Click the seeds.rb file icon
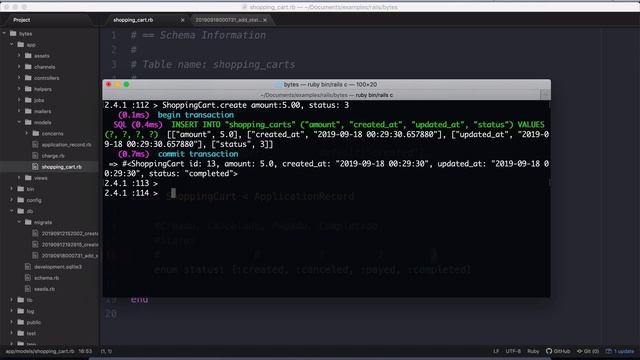 [28, 289]
